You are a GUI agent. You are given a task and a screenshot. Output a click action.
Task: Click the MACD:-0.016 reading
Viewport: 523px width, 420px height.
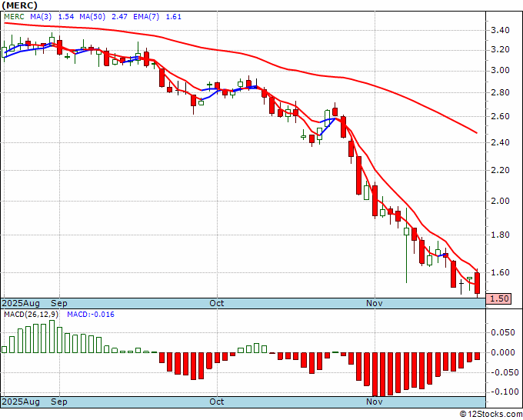pyautogui.click(x=91, y=315)
